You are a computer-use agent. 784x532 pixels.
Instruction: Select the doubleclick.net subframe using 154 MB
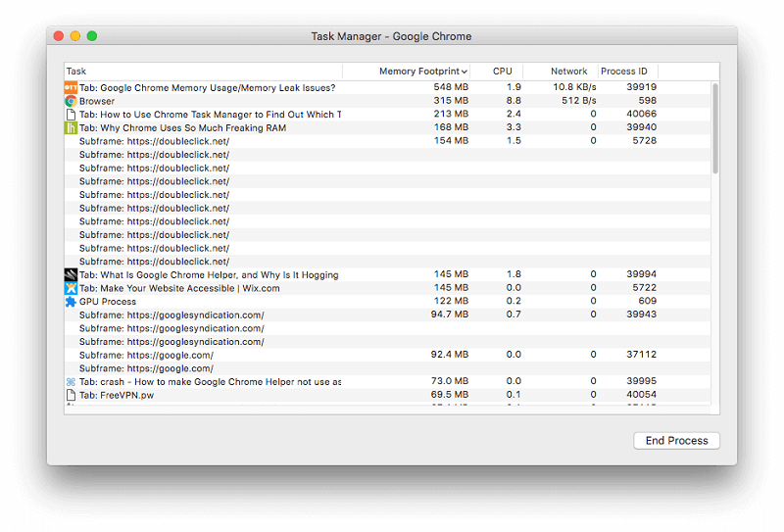pyautogui.click(x=387, y=141)
